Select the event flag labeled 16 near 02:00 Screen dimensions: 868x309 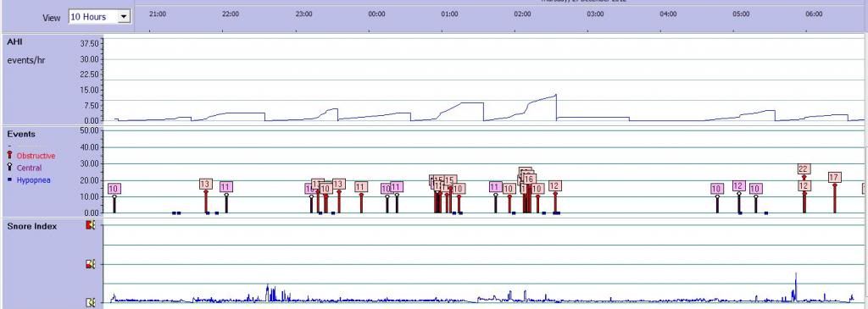[529, 179]
